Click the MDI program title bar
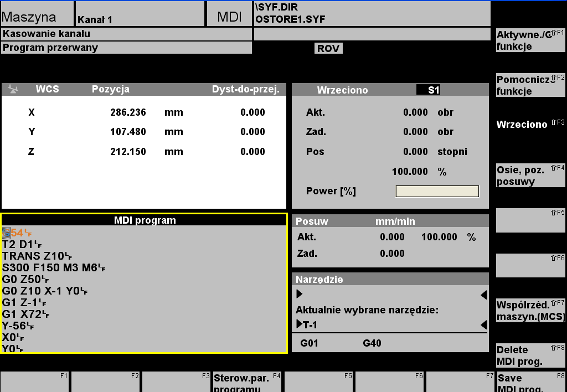Image resolution: width=567 pixels, height=392 pixels. tap(145, 220)
